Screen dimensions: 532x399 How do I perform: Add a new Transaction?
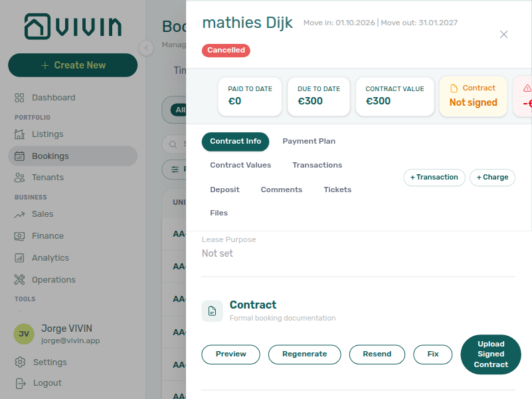434,178
